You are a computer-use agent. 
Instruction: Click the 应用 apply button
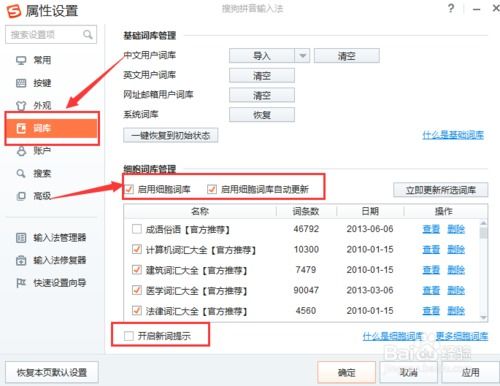(470, 372)
